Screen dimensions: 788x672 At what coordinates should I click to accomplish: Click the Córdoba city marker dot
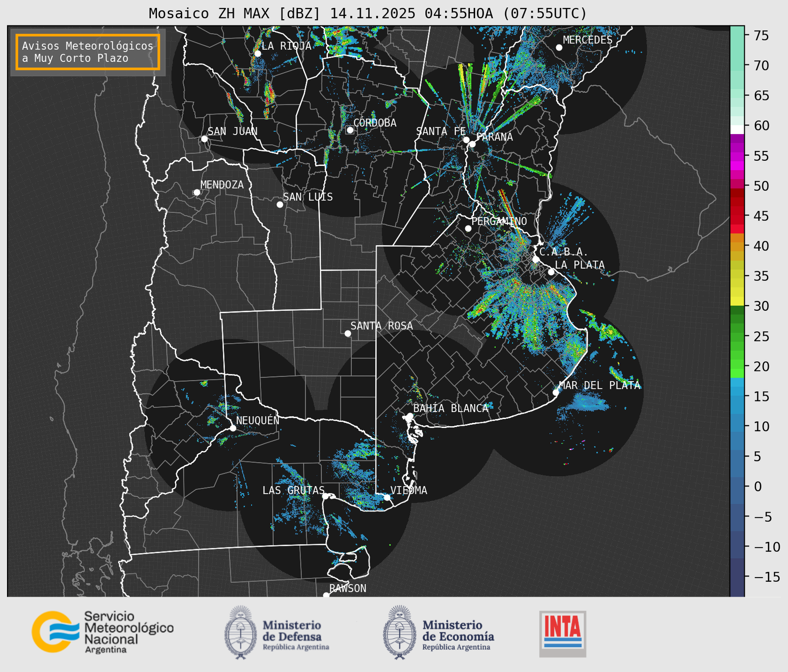350,130
